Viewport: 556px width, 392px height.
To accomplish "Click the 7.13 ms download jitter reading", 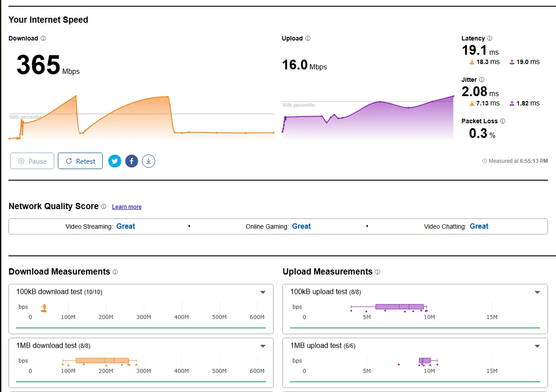I will coord(488,103).
